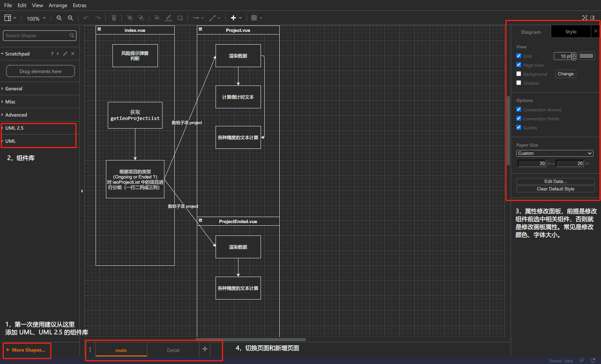Enable the Shadow checkbox
The image size is (601, 364).
point(519,83)
